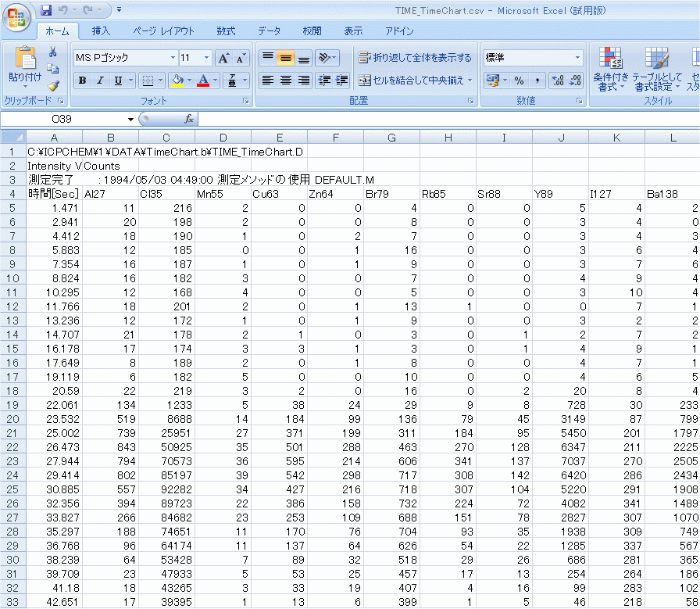Open conditional formatting (条件付き書式)
Screen dimensions: 700x609
click(610, 70)
